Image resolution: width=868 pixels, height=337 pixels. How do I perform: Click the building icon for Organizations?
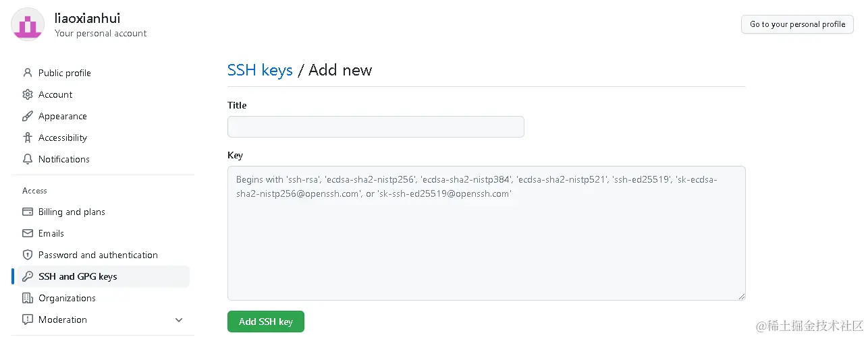[28, 298]
